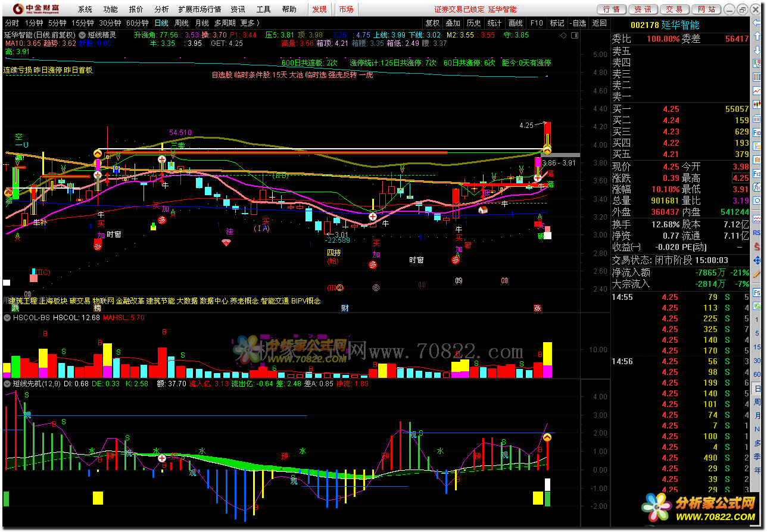The height and width of the screenshot is (532, 767).
Task: Click the 返回 toolbar button
Action: 598,23
